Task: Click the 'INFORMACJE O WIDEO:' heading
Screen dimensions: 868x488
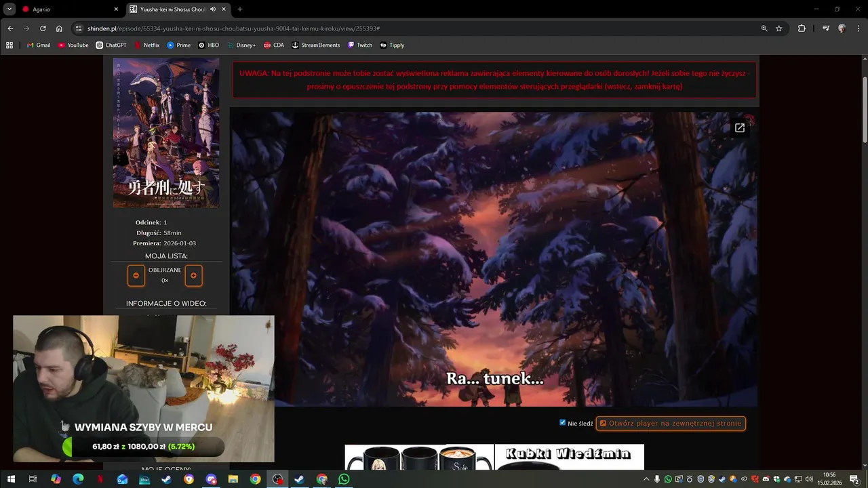Action: point(166,304)
